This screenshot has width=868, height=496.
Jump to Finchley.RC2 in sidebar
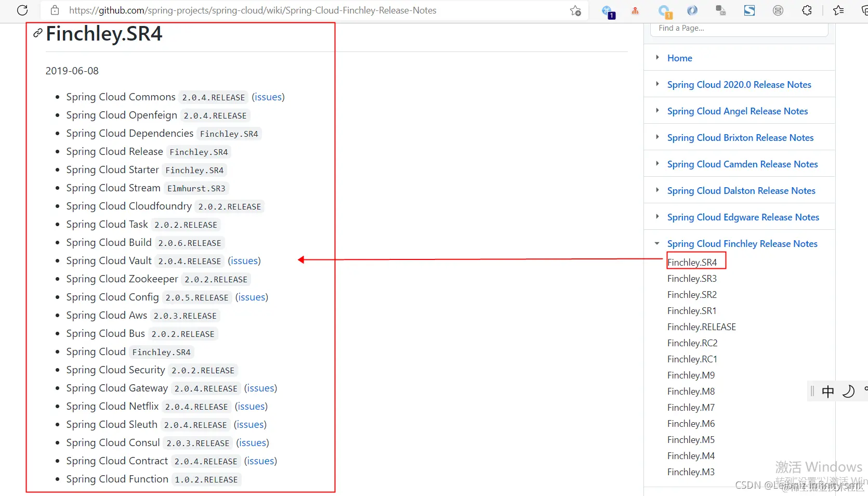(692, 343)
